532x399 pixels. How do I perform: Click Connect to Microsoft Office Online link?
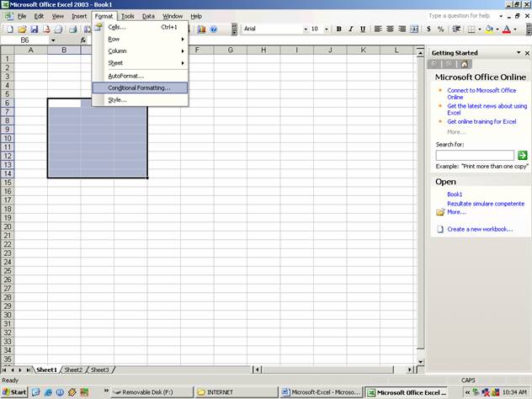coord(481,93)
